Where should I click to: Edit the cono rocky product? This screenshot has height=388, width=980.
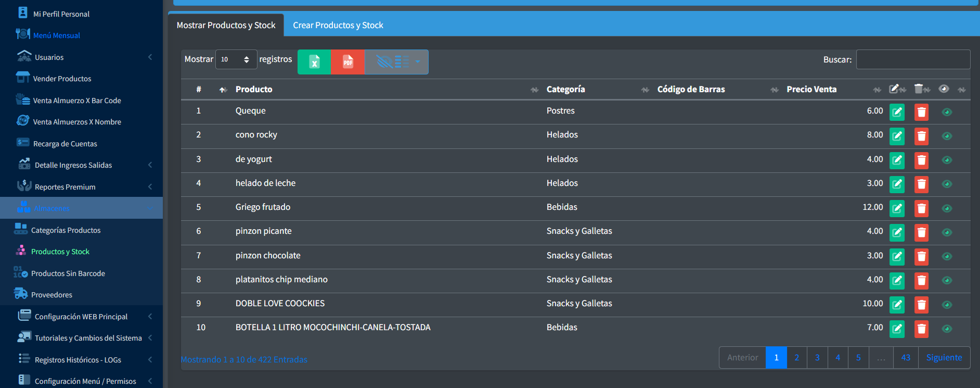coord(897,136)
